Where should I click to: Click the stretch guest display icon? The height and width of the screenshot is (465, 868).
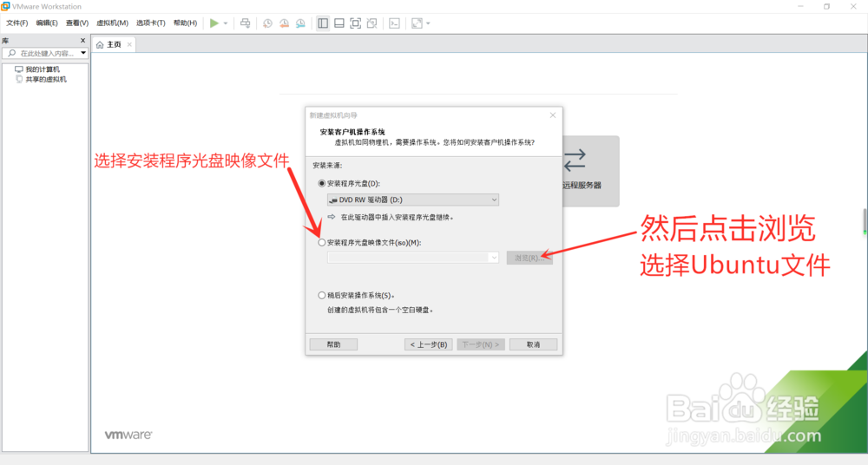[417, 23]
